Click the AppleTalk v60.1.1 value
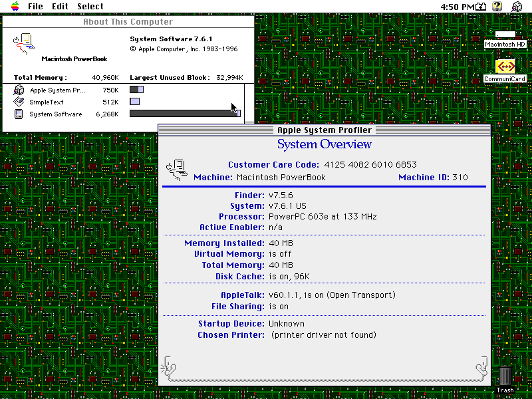The height and width of the screenshot is (399, 532). click(x=332, y=295)
